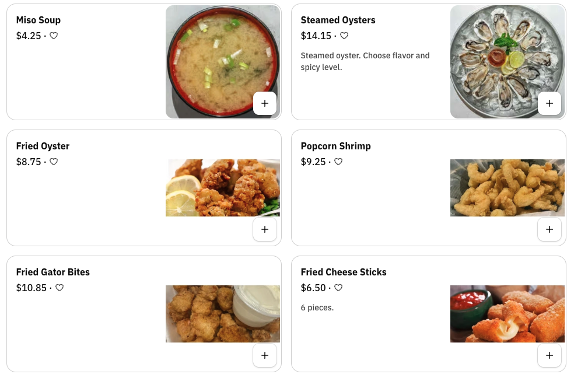
Task: Add Fried Cheese Sticks to cart
Action: pyautogui.click(x=549, y=355)
